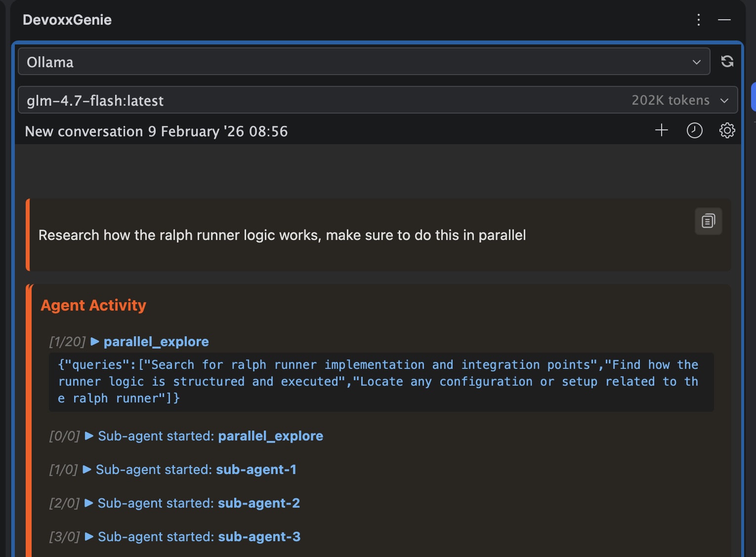The image size is (756, 557).
Task: Open conversation history clock icon
Action: point(694,130)
